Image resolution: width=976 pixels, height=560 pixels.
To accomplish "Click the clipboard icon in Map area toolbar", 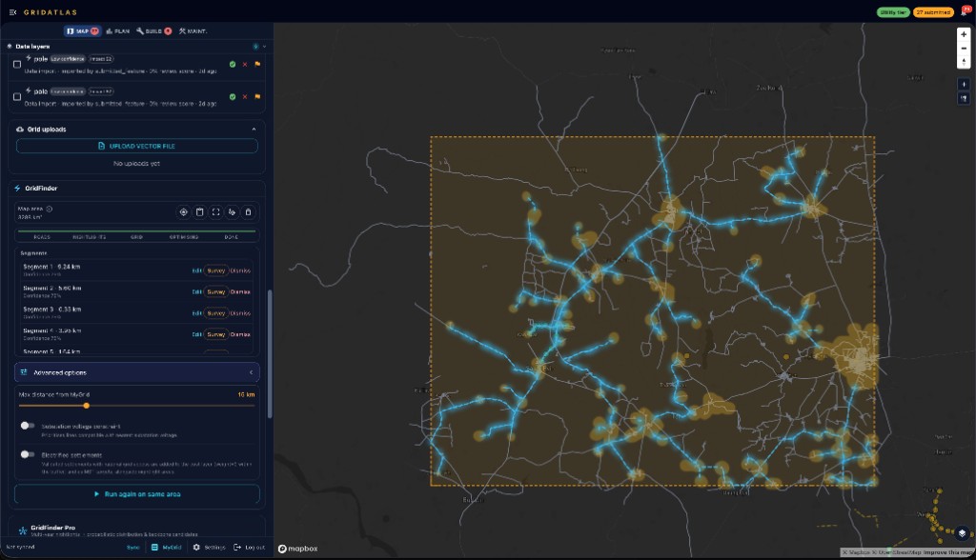I will (200, 212).
